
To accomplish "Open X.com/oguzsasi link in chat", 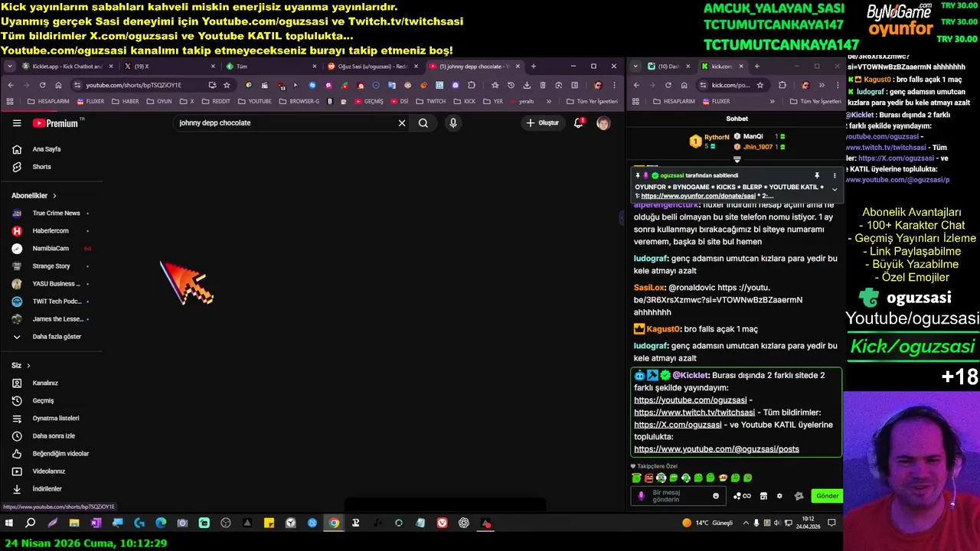I will [x=678, y=425].
